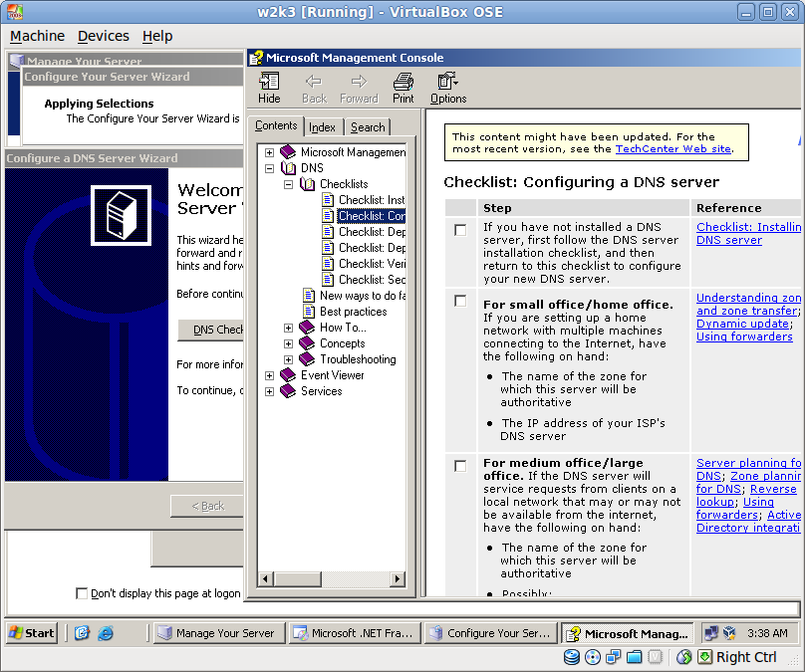Click the contents scrollbar right arrow
This screenshot has height=672, width=805.
[x=397, y=579]
